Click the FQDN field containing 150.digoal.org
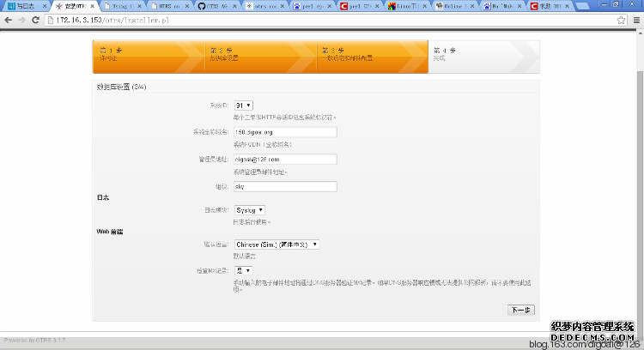The image size is (644, 350). click(x=285, y=132)
